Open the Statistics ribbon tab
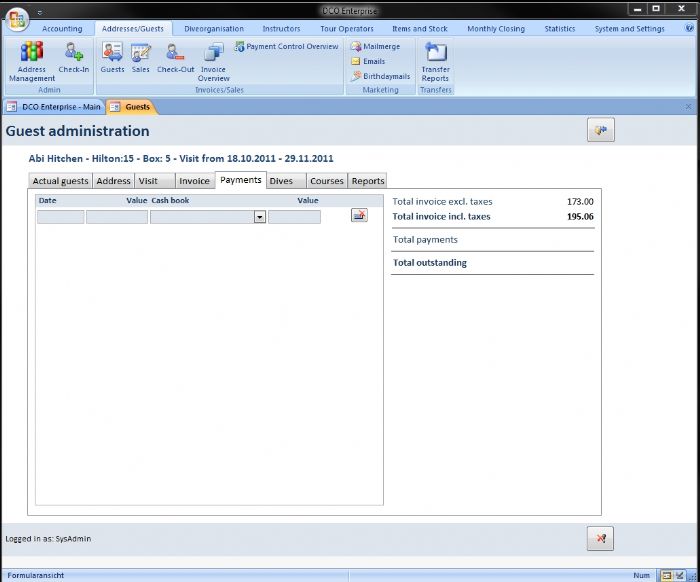The height and width of the screenshot is (582, 700). pyautogui.click(x=559, y=29)
